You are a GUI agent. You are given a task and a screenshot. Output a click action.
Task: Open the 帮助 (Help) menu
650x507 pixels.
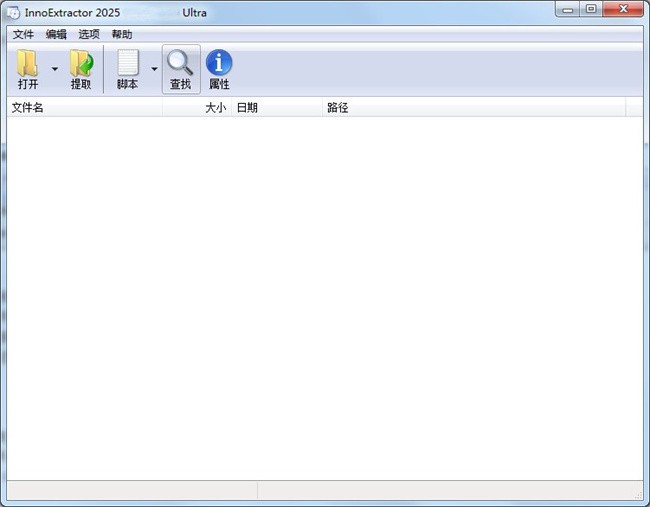[x=122, y=34]
